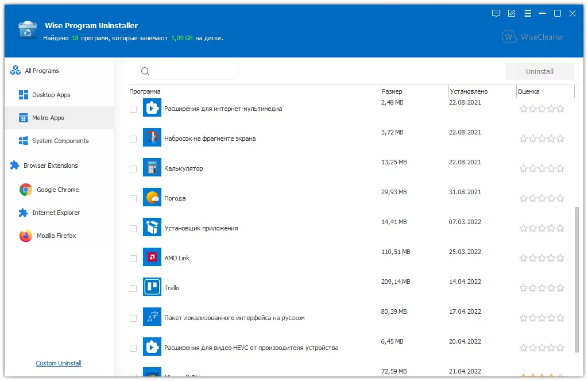Click inside the program search field
The height and width of the screenshot is (381, 588).
pyautogui.click(x=192, y=71)
